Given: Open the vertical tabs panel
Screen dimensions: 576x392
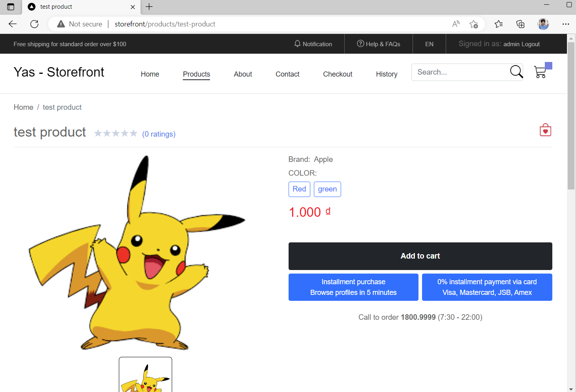Looking at the screenshot, I should pyautogui.click(x=11, y=7).
